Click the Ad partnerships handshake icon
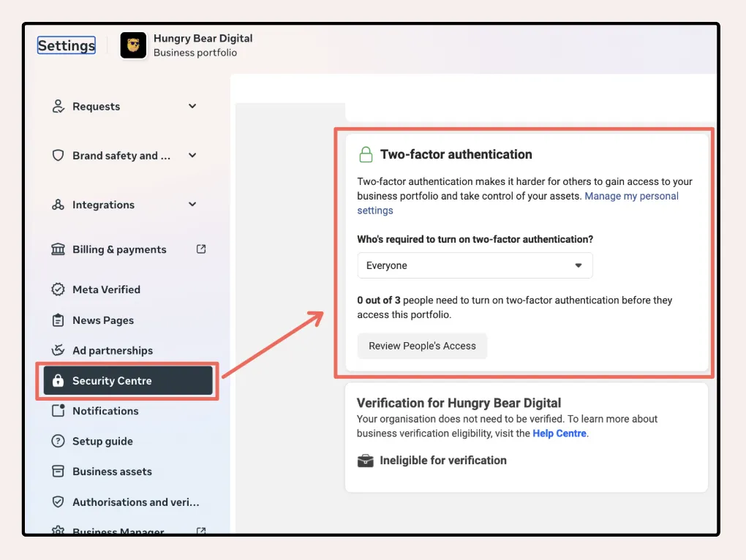 (x=58, y=350)
